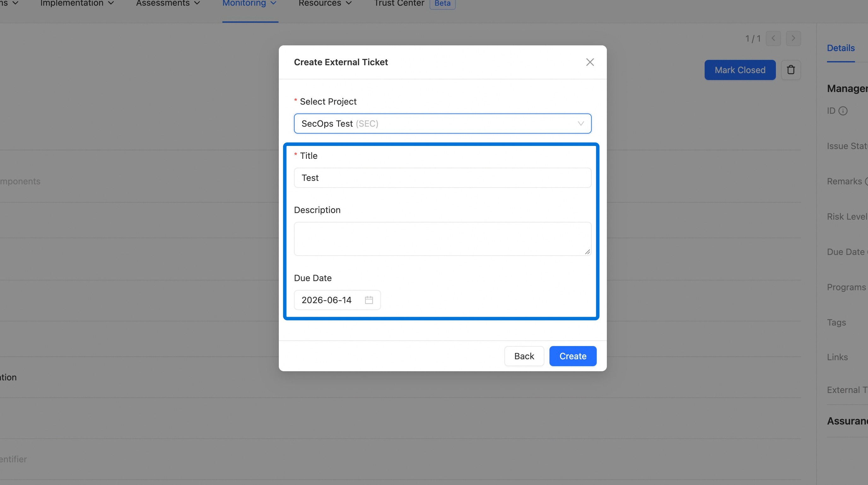Click into the Description text area
This screenshot has height=485, width=868.
point(443,239)
